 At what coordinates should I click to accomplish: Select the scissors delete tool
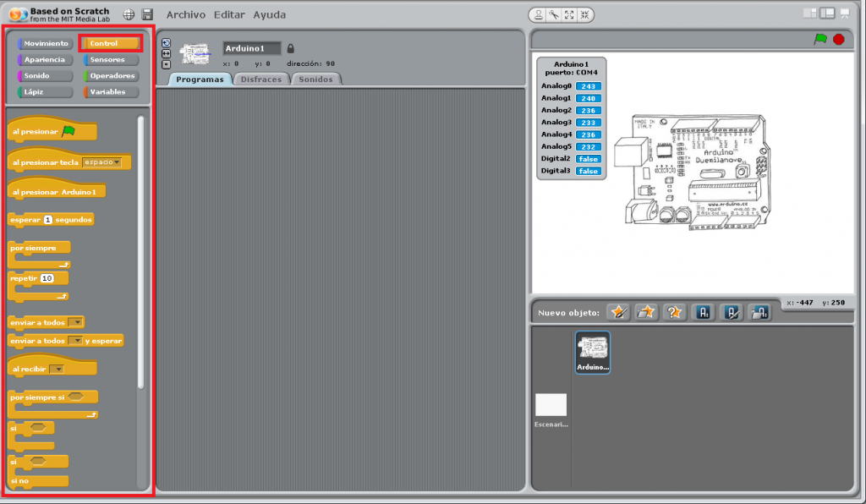coord(553,14)
